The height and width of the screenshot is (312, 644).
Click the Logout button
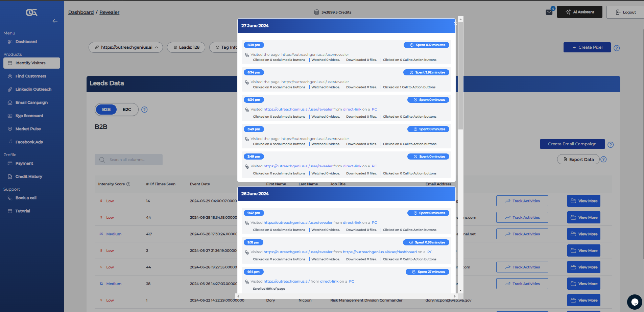click(x=625, y=12)
